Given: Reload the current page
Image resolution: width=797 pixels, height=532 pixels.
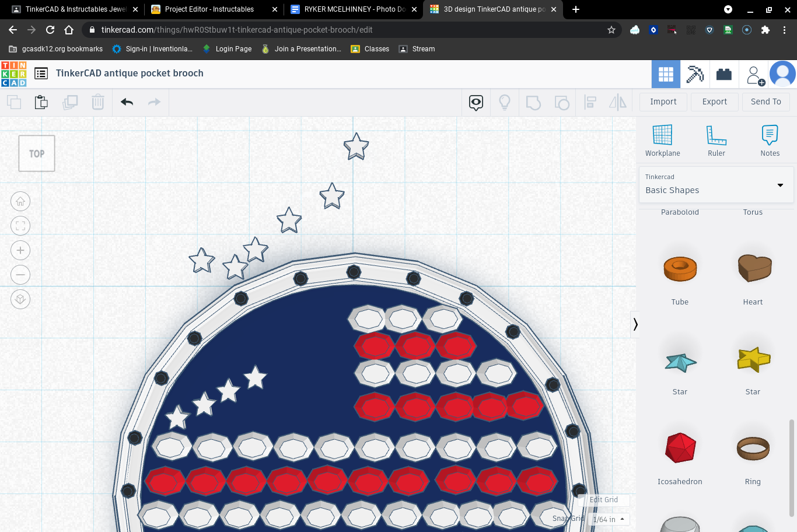Looking at the screenshot, I should click(50, 30).
